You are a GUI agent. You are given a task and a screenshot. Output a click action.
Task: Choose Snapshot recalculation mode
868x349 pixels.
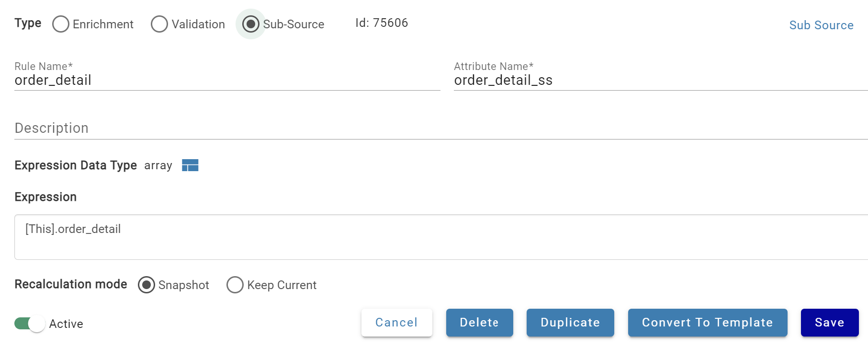pos(147,285)
